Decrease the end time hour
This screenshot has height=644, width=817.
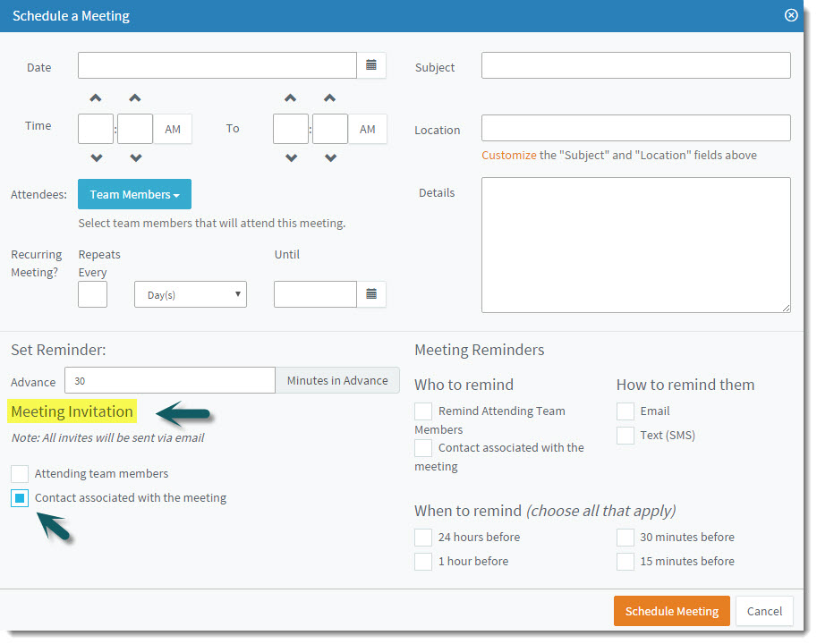coord(291,157)
